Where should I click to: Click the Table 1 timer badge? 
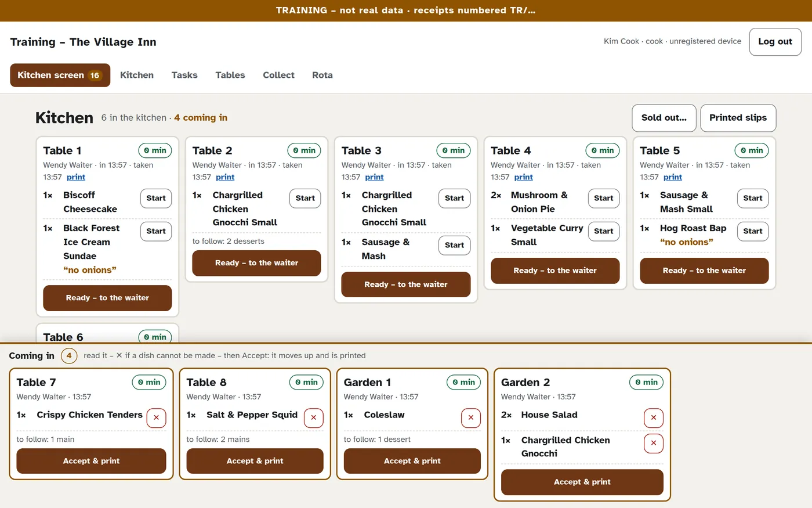(155, 150)
